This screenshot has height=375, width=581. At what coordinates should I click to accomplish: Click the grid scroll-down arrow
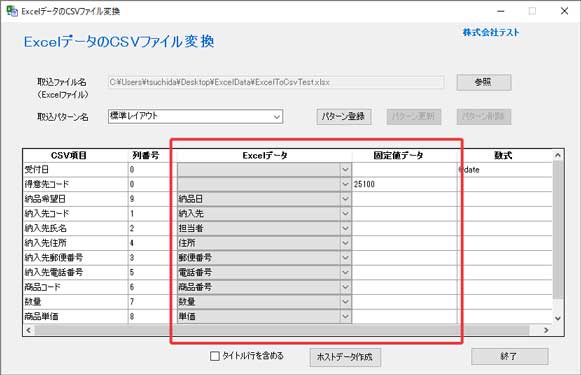pos(558,318)
